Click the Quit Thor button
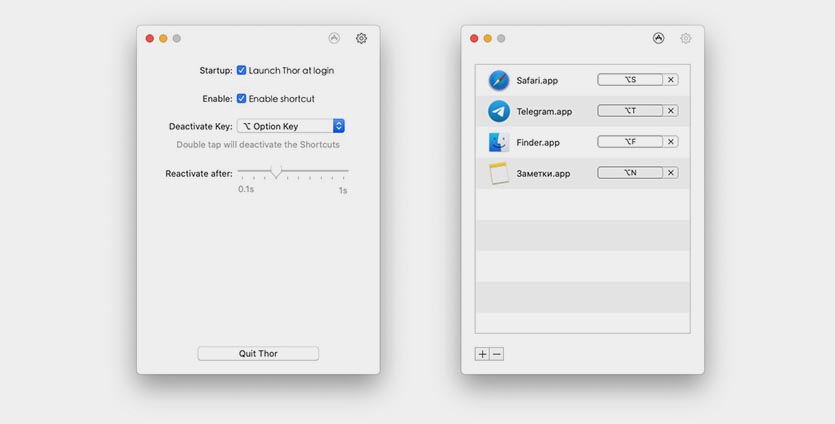Screen dimensions: 835x424 coord(258,354)
